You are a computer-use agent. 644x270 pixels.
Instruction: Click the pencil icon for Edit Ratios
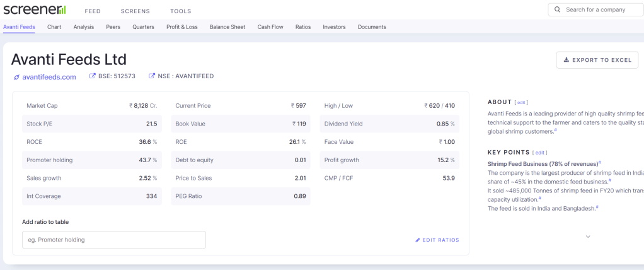pos(417,240)
